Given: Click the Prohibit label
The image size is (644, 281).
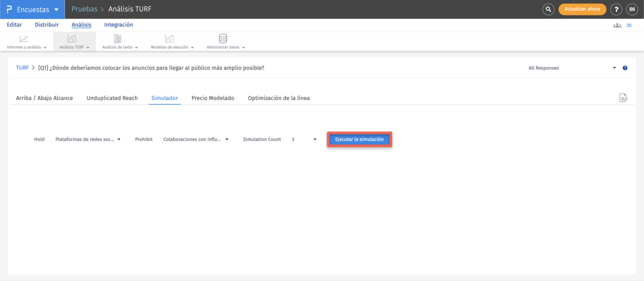Looking at the screenshot, I should 144,139.
